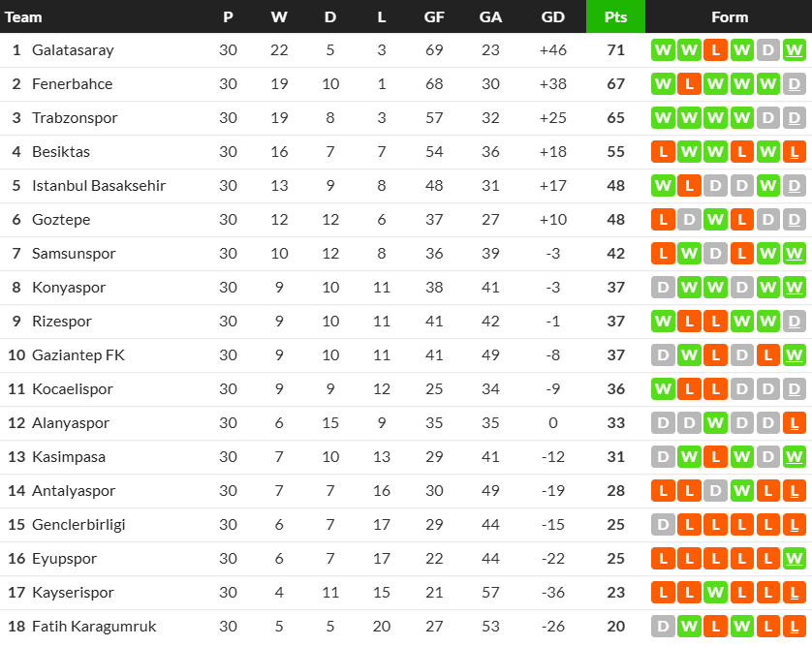Open the Galatasaray team link

pos(73,50)
